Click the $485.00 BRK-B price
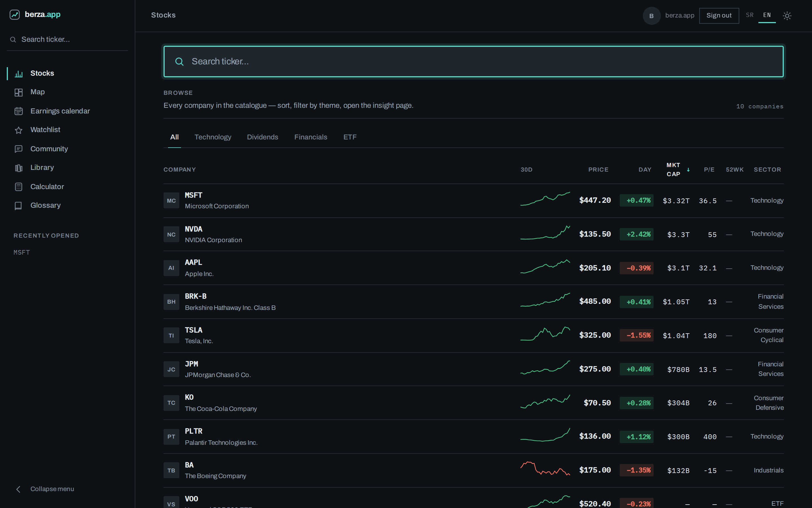 595,301
